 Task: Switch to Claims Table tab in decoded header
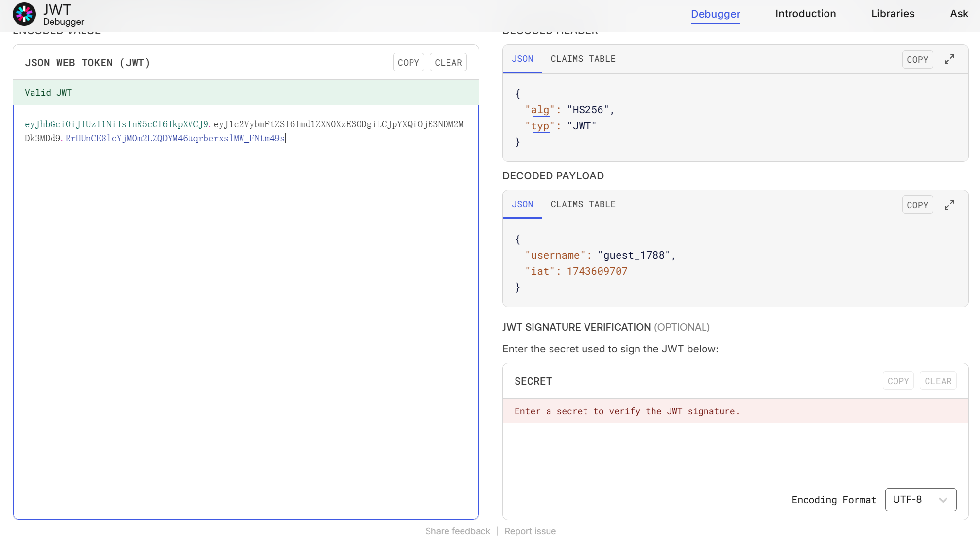pyautogui.click(x=583, y=59)
